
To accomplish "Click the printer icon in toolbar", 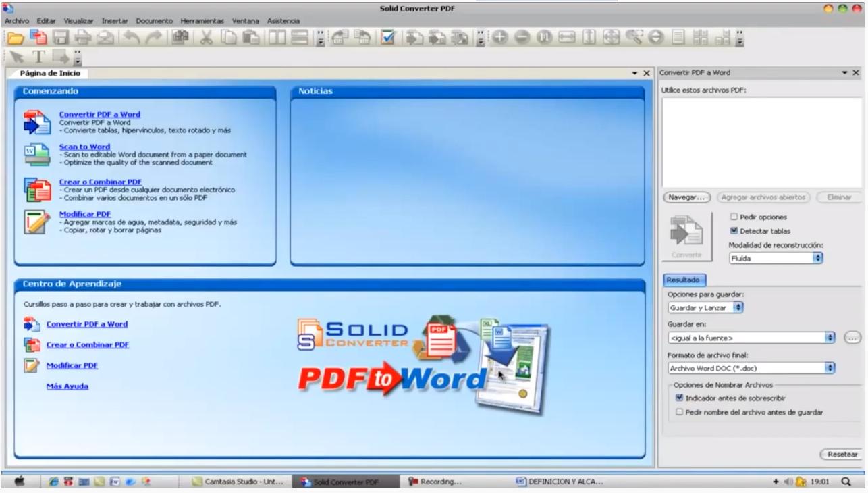I will pyautogui.click(x=82, y=40).
